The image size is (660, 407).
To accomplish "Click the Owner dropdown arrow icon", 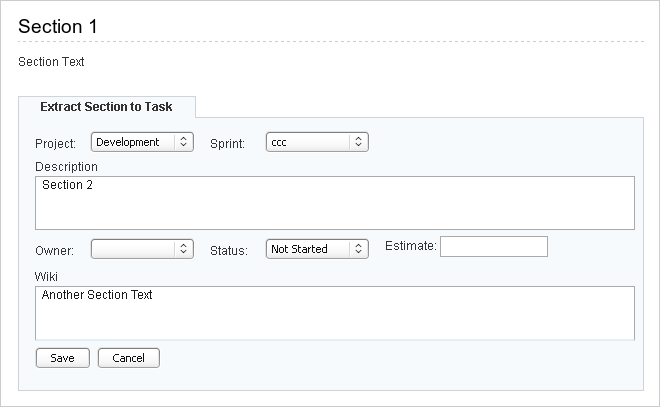I will point(184,249).
